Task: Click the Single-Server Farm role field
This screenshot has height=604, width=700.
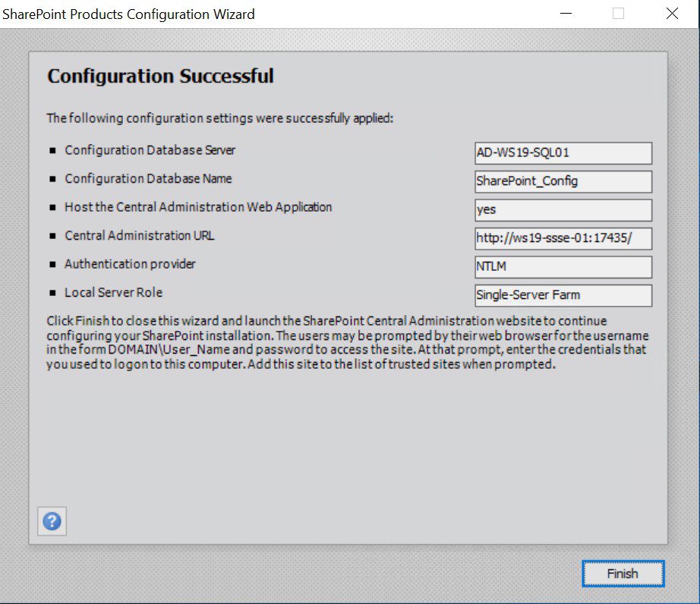Action: 563,295
